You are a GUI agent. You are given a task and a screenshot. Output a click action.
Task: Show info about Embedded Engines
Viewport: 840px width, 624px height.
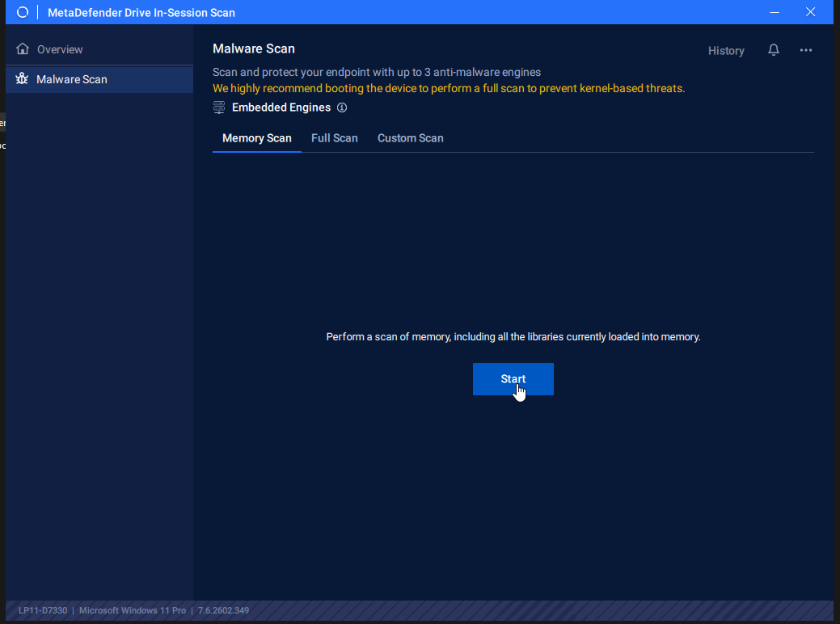342,108
